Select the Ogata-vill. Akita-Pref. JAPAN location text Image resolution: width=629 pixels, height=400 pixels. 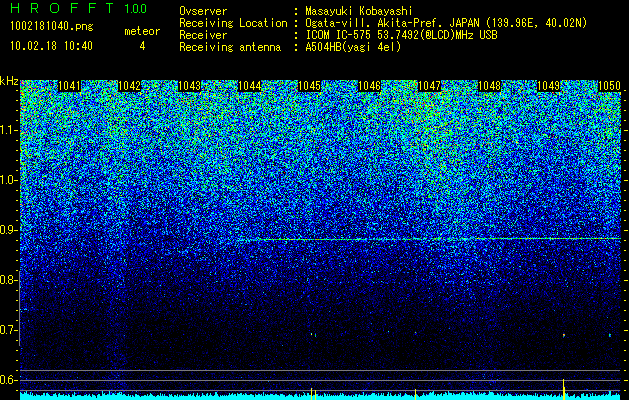(x=446, y=23)
